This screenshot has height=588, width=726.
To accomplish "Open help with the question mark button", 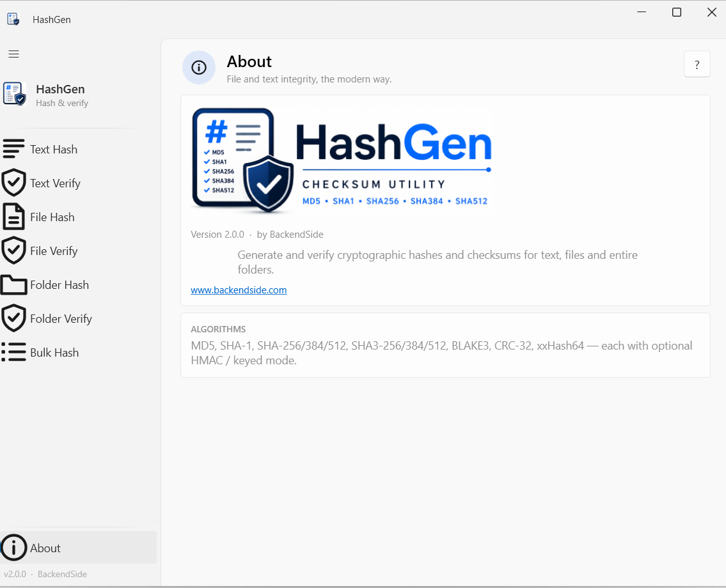I will pos(697,65).
